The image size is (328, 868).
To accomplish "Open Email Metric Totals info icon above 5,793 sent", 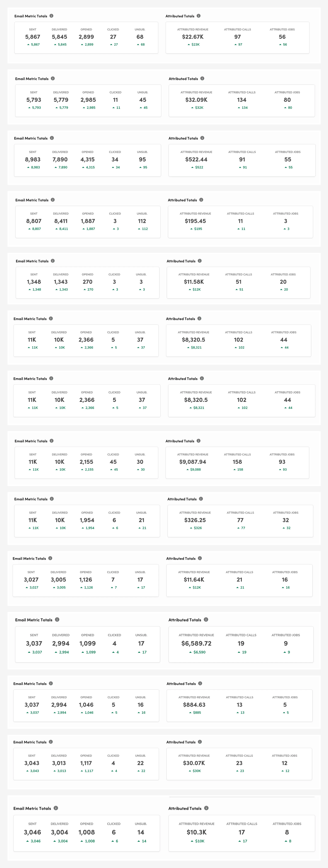I will point(53,78).
